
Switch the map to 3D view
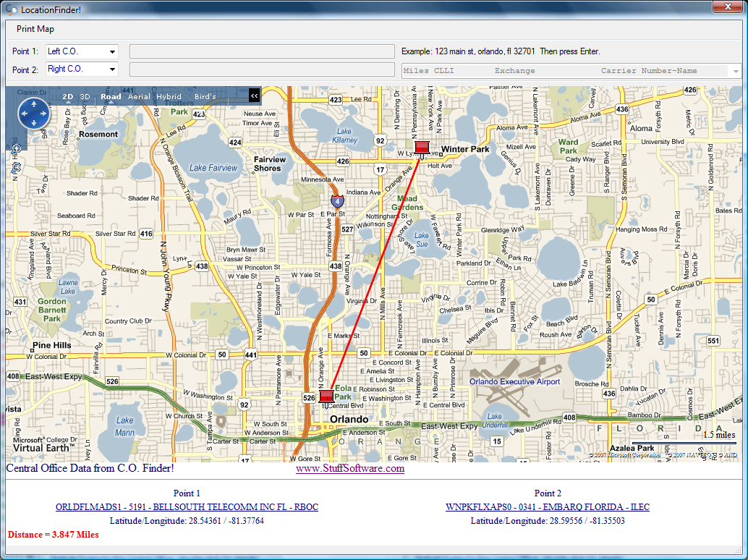[x=85, y=97]
